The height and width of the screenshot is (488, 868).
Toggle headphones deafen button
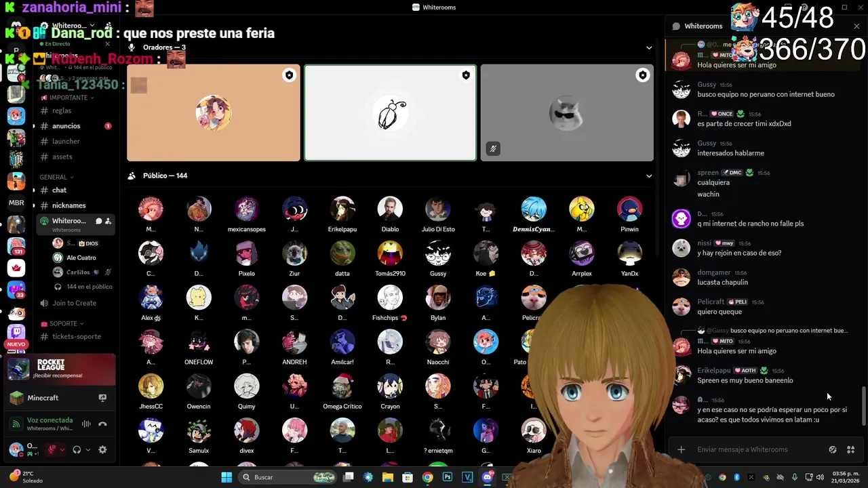(77, 449)
